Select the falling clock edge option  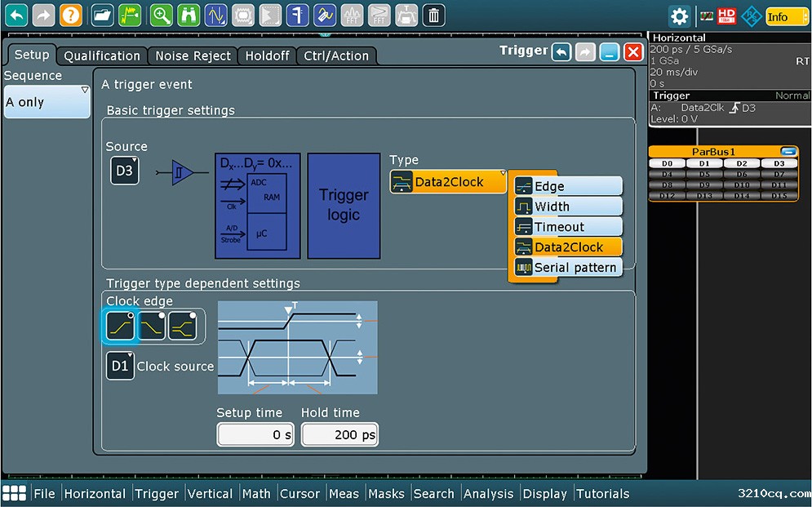pos(151,327)
